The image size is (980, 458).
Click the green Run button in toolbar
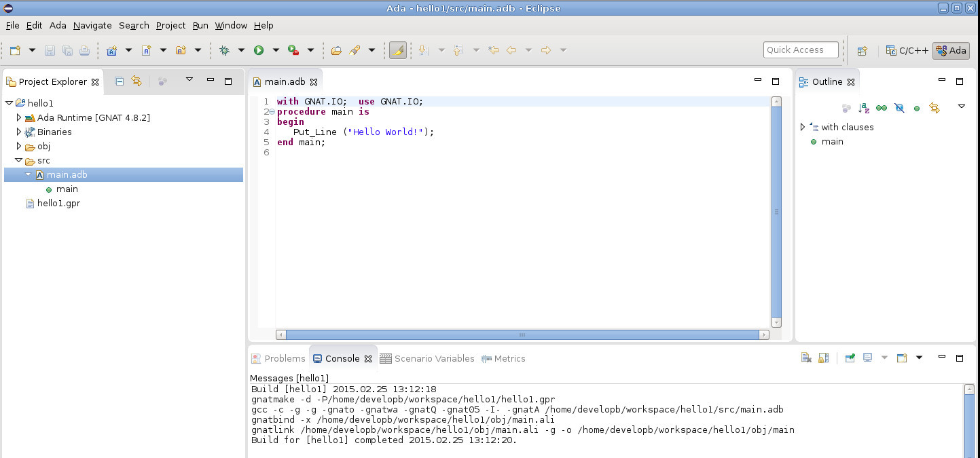[259, 50]
